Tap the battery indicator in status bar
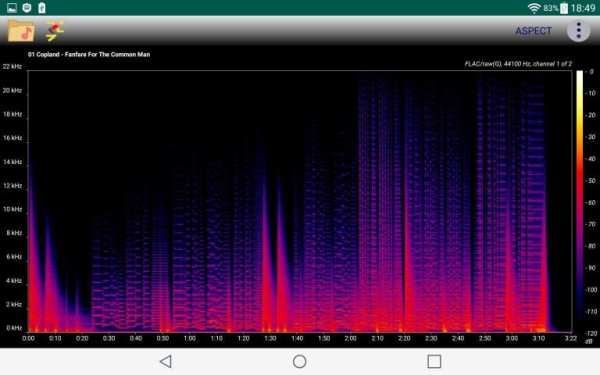 click(564, 8)
